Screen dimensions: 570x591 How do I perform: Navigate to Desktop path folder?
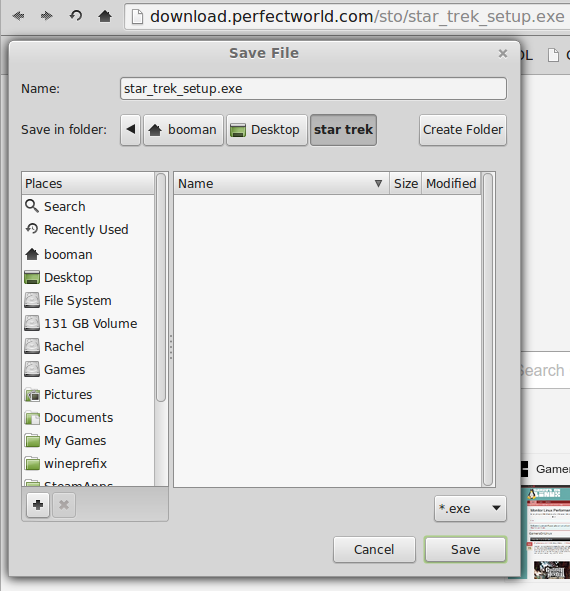click(x=267, y=130)
